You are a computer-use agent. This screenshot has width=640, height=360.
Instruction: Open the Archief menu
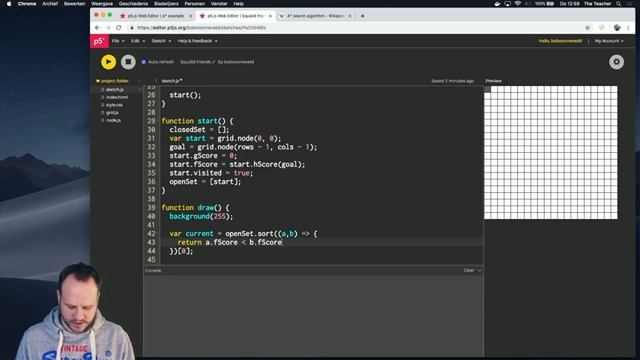click(x=50, y=4)
